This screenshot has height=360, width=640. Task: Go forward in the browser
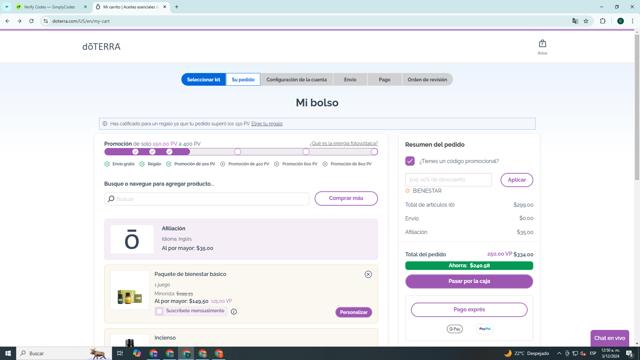point(19,21)
